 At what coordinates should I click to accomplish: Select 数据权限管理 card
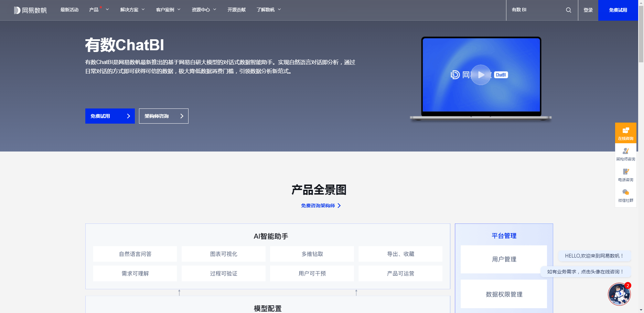[504, 294]
